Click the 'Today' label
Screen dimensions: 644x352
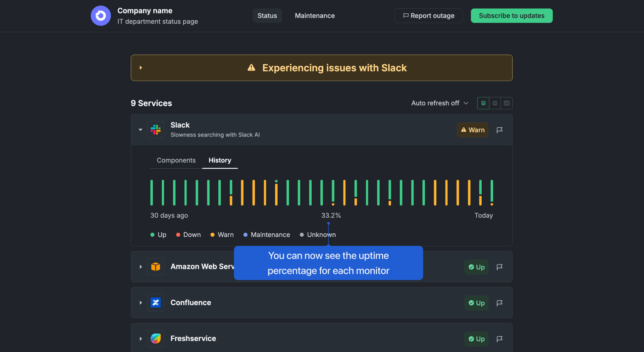coord(484,215)
